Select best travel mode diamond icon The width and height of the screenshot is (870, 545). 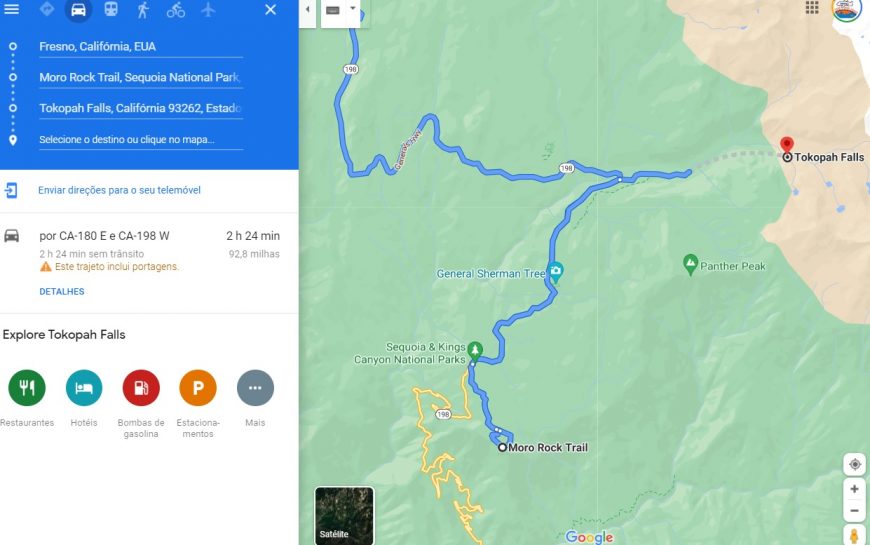(47, 9)
